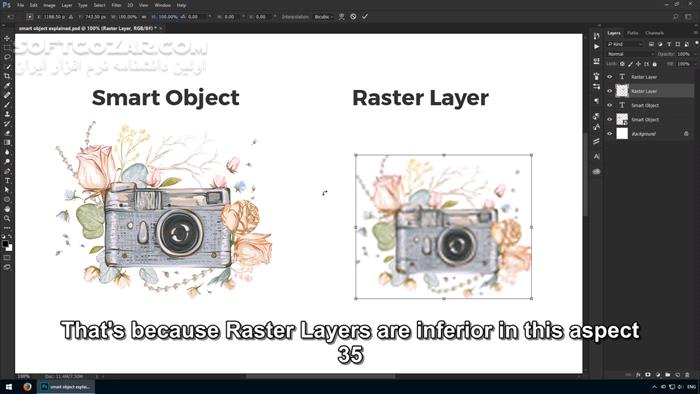Open the Kind filter dropdown in Layers
Image resolution: width=700 pixels, height=394 pixels.
pos(625,44)
